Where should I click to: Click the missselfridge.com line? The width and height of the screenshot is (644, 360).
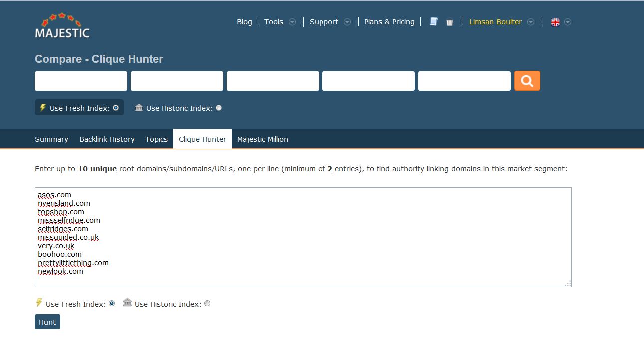tap(69, 220)
